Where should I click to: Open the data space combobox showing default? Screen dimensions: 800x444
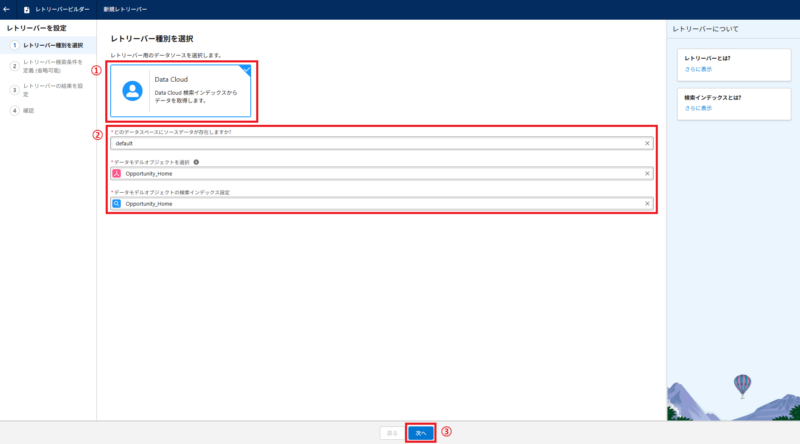point(380,144)
